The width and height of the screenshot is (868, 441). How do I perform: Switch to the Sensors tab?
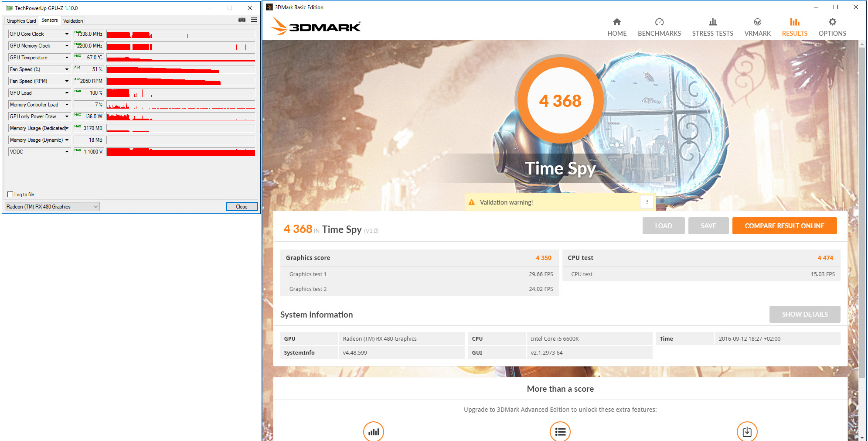click(49, 20)
